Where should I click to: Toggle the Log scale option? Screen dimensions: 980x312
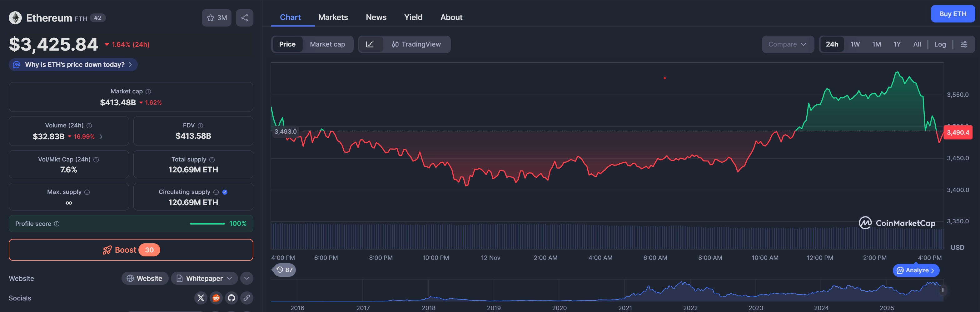pos(940,45)
